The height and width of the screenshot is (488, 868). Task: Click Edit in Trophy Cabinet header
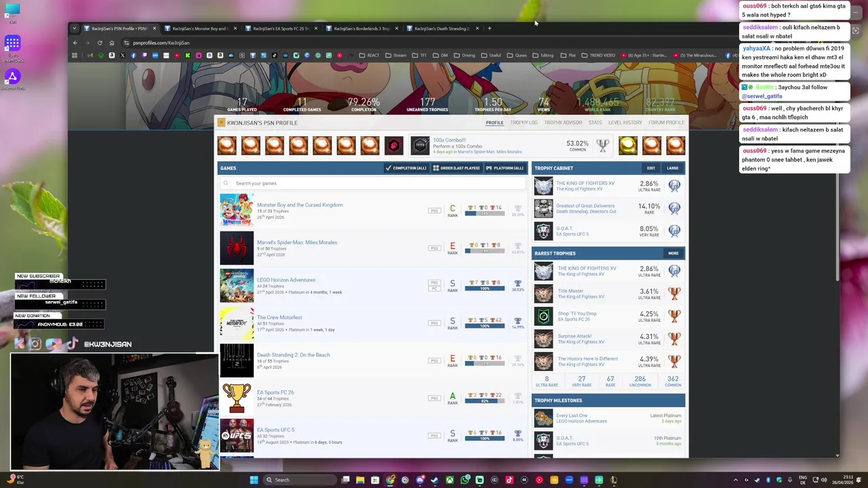651,168
